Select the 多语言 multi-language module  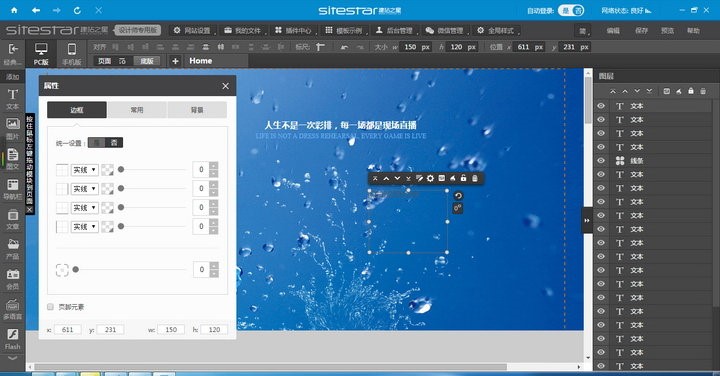12,309
